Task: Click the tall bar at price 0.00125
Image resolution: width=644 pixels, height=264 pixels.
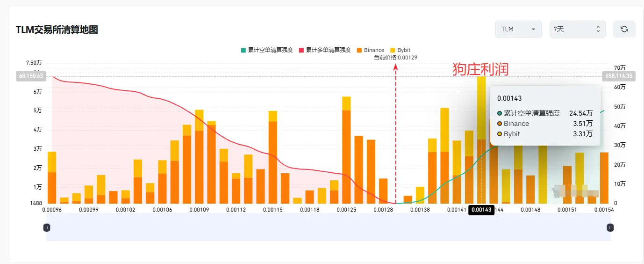Action: tap(346, 150)
